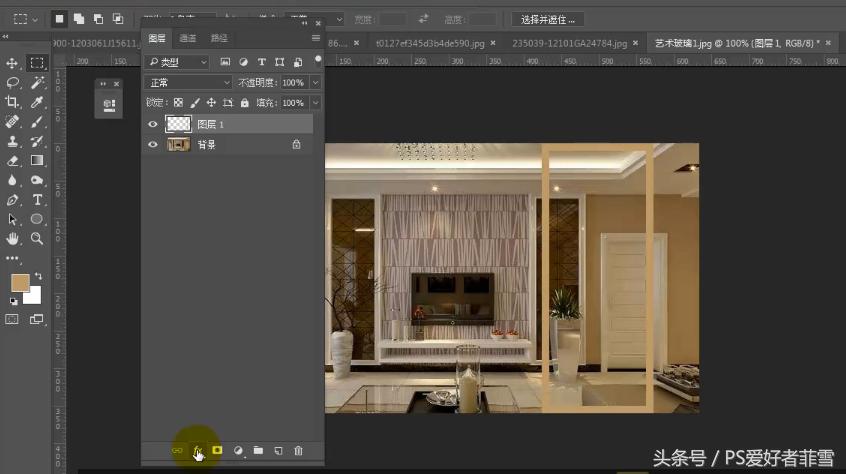Reset default foreground and background colors
846x474 pixels.
(x=13, y=301)
